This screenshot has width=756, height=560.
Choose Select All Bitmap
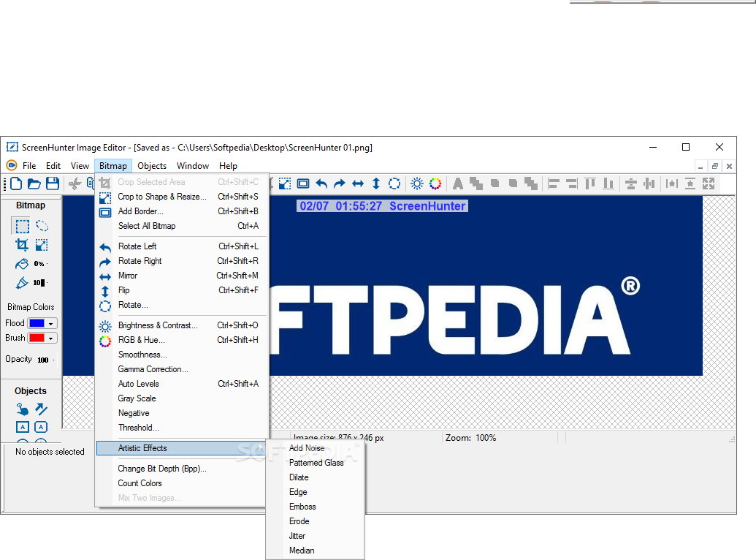click(x=183, y=225)
